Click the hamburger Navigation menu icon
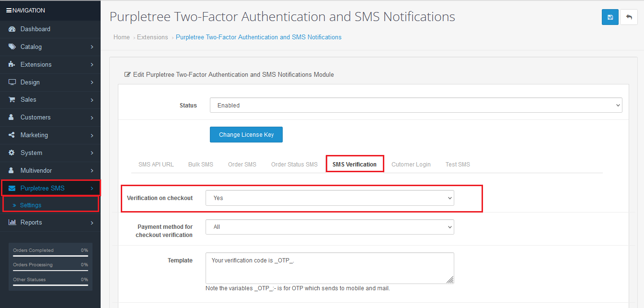The width and height of the screenshot is (644, 308). [x=9, y=10]
